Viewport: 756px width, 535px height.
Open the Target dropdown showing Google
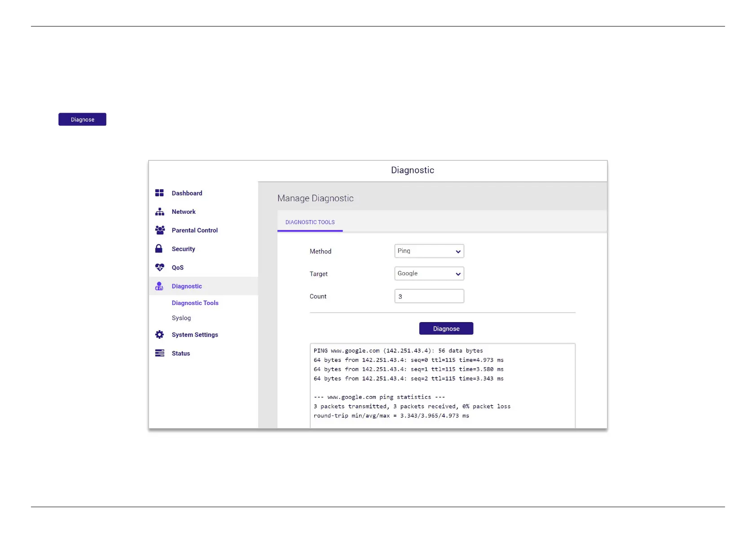(429, 274)
